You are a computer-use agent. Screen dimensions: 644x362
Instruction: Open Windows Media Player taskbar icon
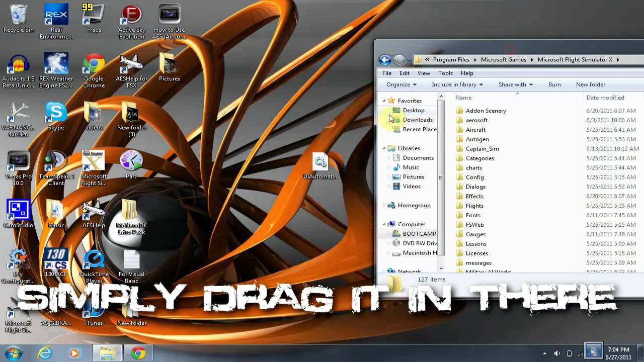point(75,353)
